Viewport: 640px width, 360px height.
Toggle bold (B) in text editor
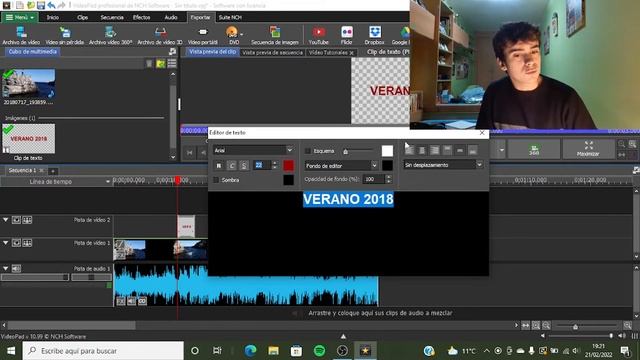tap(219, 165)
